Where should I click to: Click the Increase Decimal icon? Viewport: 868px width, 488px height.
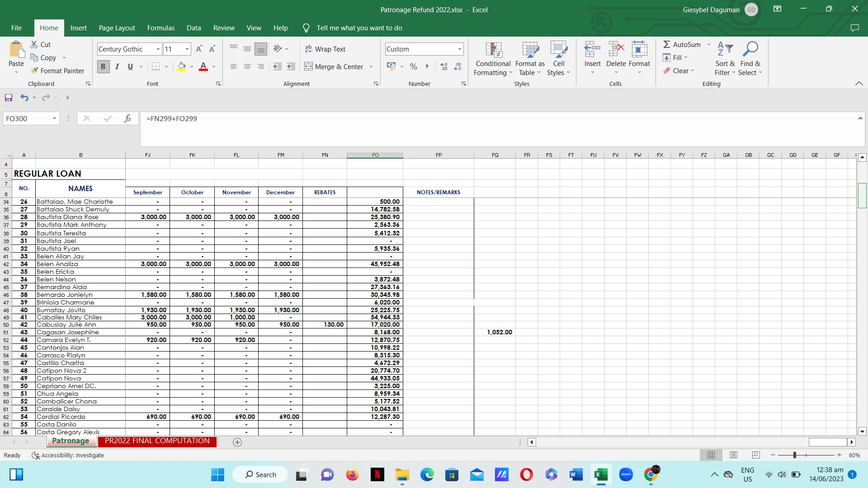point(444,66)
